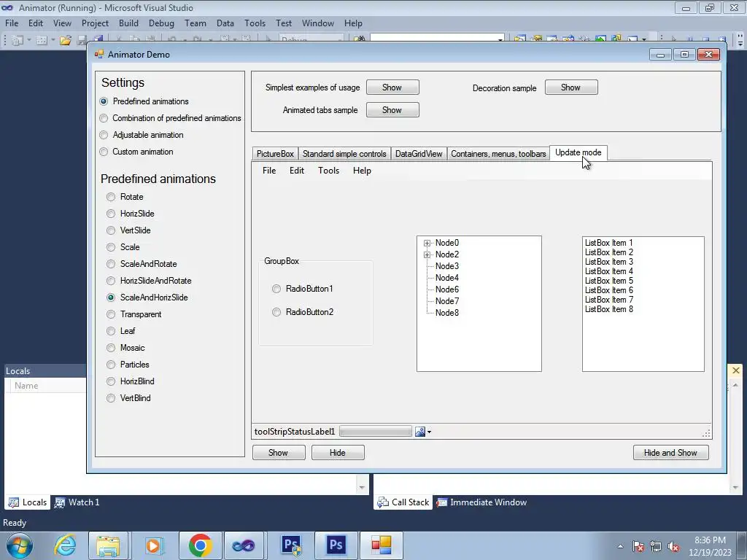The width and height of the screenshot is (747, 560).
Task: Click Show for Simplest examples of usage
Action: point(392,87)
